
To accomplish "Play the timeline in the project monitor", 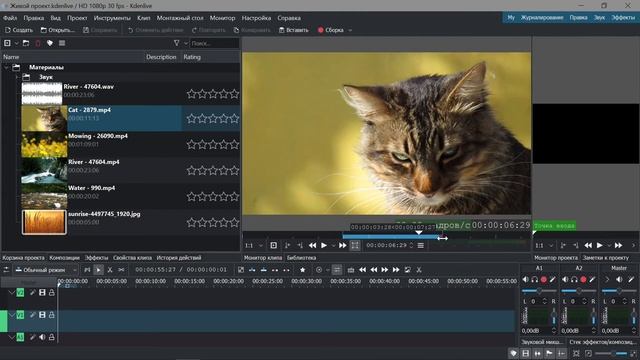I will (600, 245).
